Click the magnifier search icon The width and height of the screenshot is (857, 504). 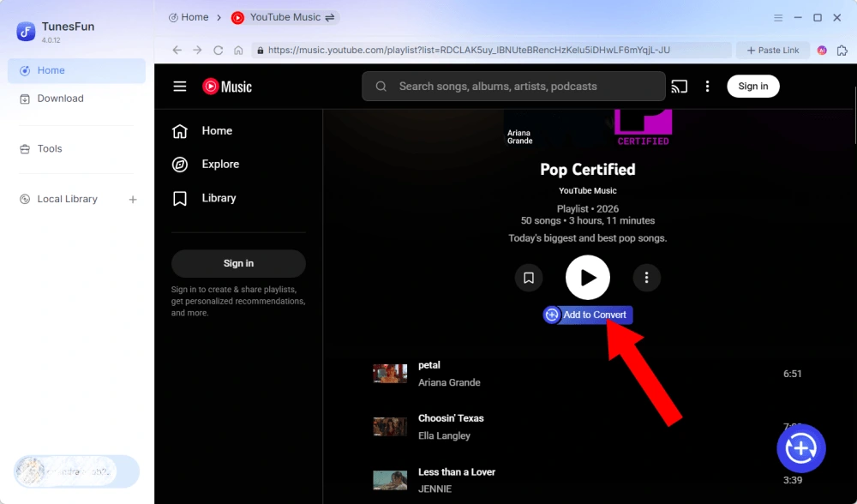tap(381, 87)
